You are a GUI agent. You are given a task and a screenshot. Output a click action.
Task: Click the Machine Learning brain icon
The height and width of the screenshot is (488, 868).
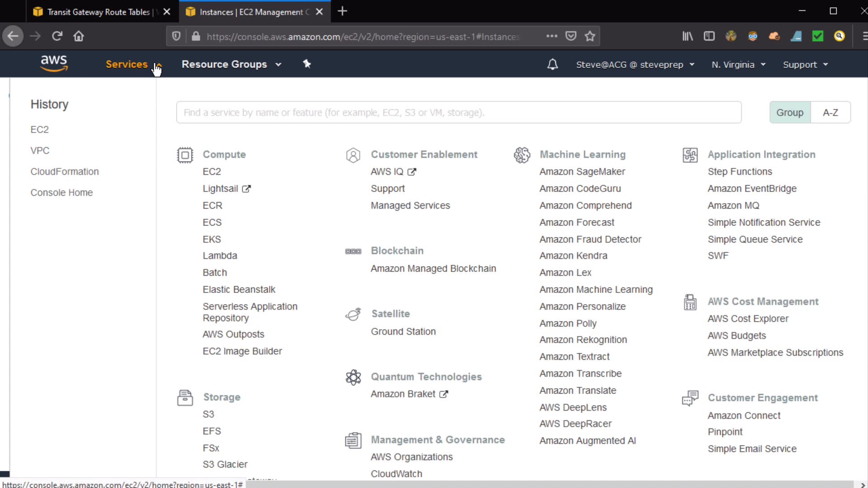[522, 155]
